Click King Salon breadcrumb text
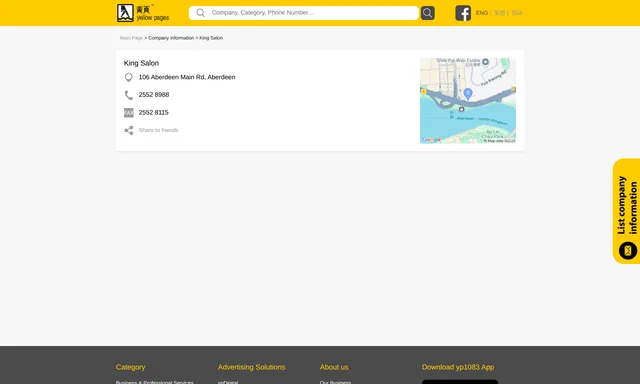 [x=211, y=38]
